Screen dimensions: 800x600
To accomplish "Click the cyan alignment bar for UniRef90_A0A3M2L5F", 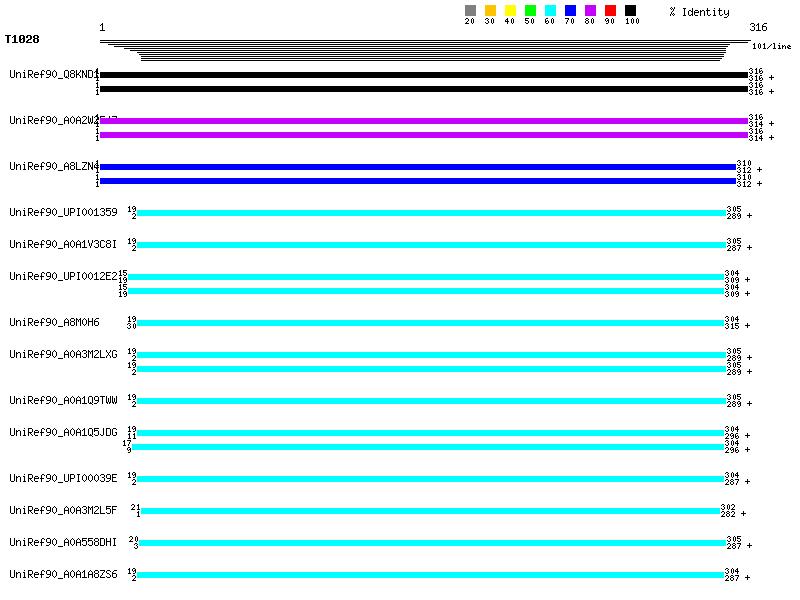I will [430, 511].
